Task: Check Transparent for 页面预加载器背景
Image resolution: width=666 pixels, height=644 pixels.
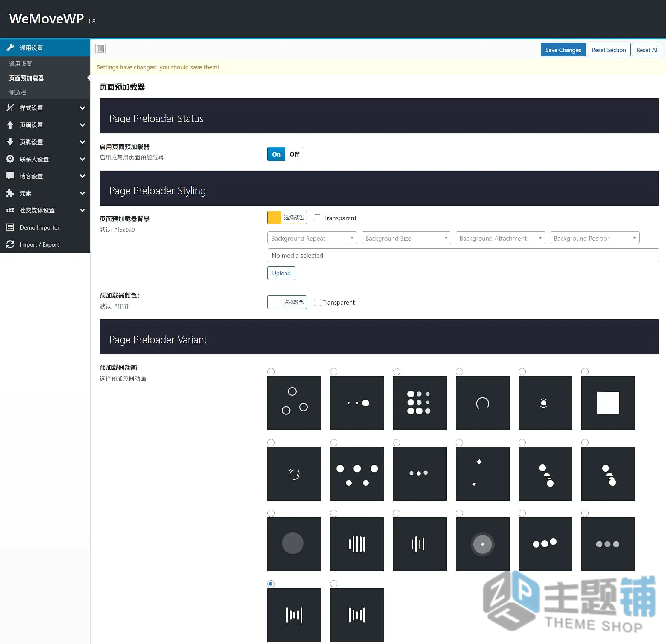Action: 317,218
